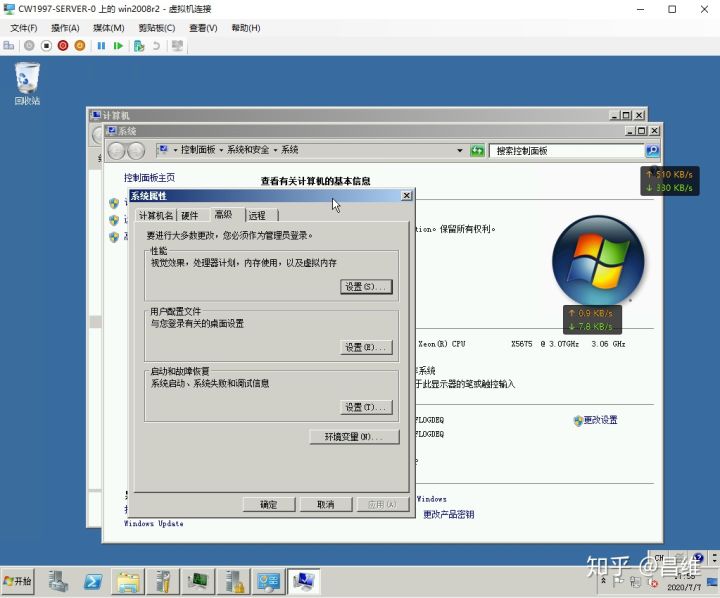Click the Checkpoint toolbar icon
The width and height of the screenshot is (720, 598).
point(139,45)
